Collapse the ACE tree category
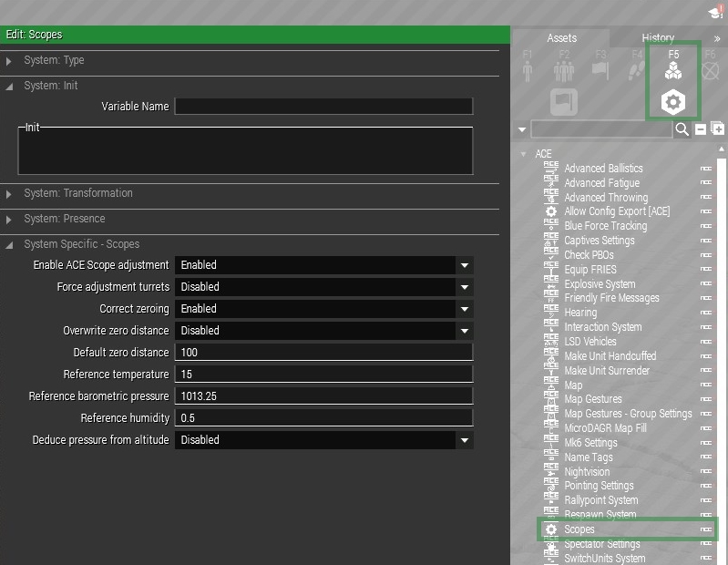Screen dimensions: 728x565 click(523, 154)
